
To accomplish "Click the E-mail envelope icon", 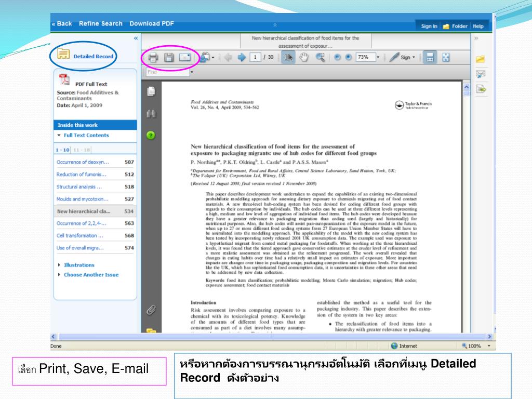I will pos(185,57).
